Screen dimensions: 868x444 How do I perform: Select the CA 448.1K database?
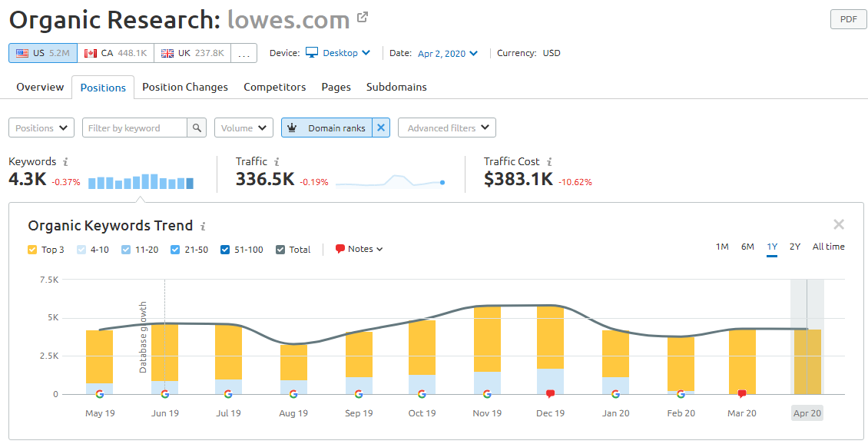pos(116,53)
